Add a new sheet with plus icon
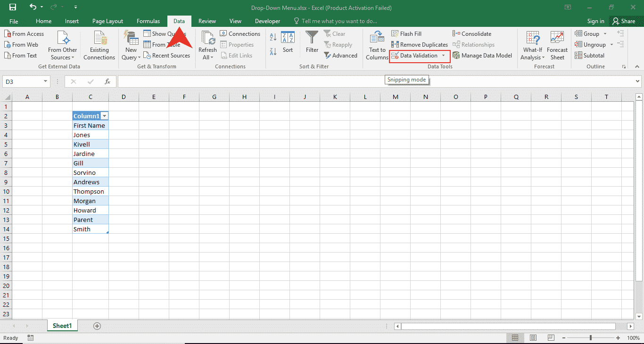 pos(97,326)
